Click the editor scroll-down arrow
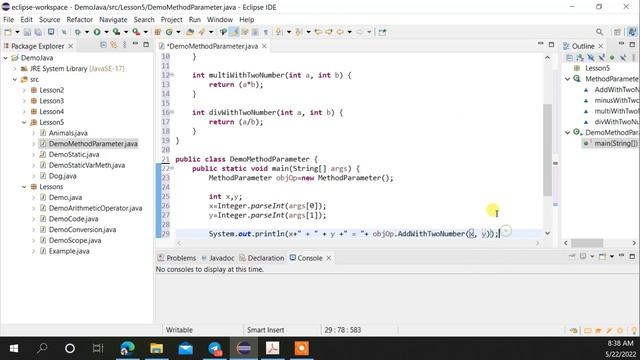 [x=547, y=233]
